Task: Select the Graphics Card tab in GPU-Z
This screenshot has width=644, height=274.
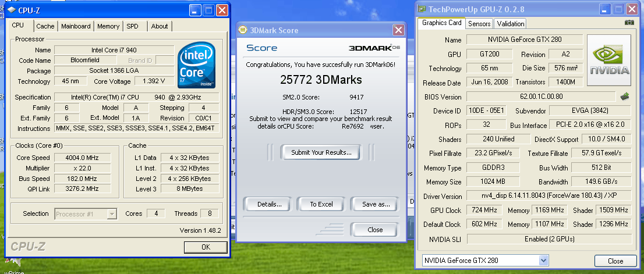Action: (x=441, y=23)
